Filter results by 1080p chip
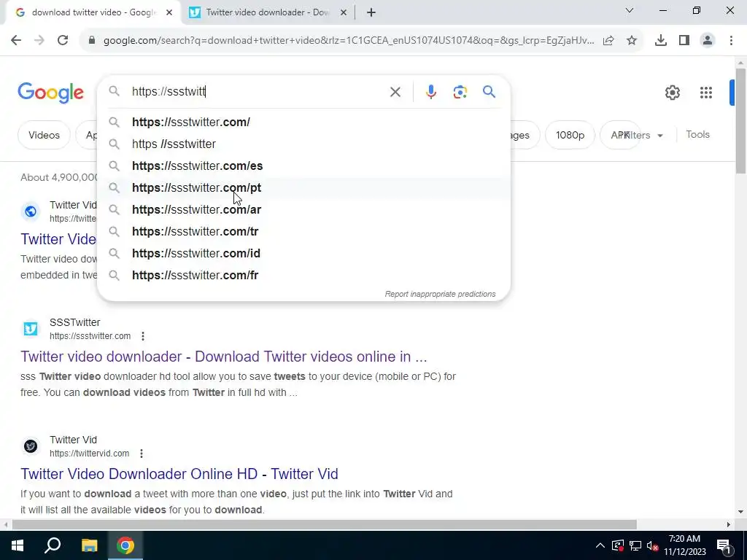The height and width of the screenshot is (560, 747). click(x=570, y=135)
